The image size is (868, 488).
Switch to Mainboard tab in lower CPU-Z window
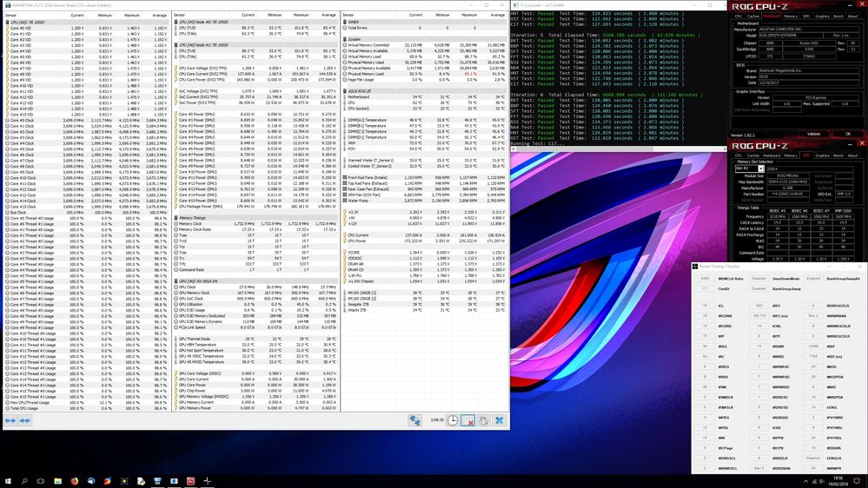pos(772,155)
